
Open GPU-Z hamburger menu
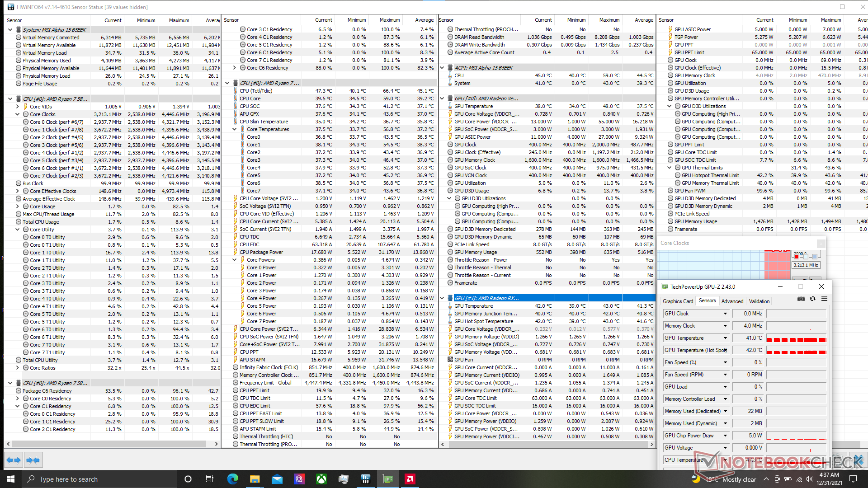pos(824,299)
